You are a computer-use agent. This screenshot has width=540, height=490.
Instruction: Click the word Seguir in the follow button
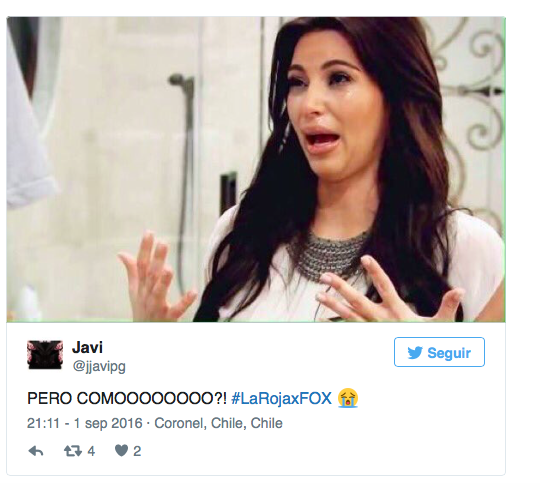point(449,353)
